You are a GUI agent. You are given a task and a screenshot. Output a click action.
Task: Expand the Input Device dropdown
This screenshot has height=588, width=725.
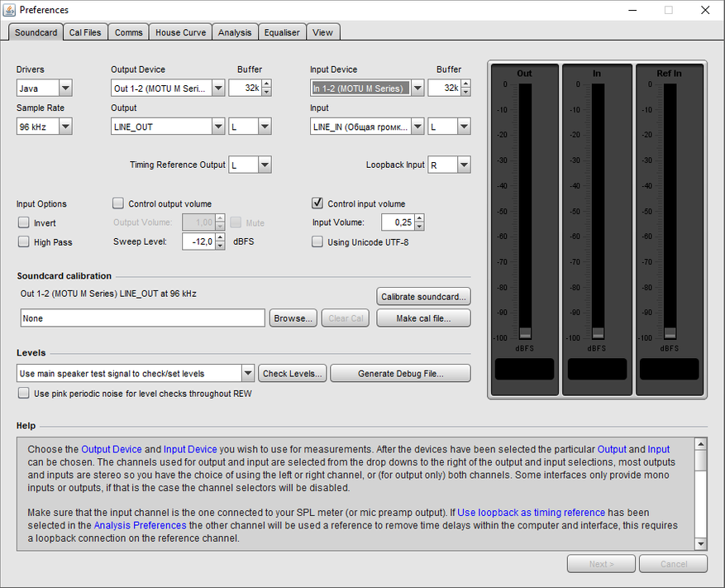coord(417,88)
